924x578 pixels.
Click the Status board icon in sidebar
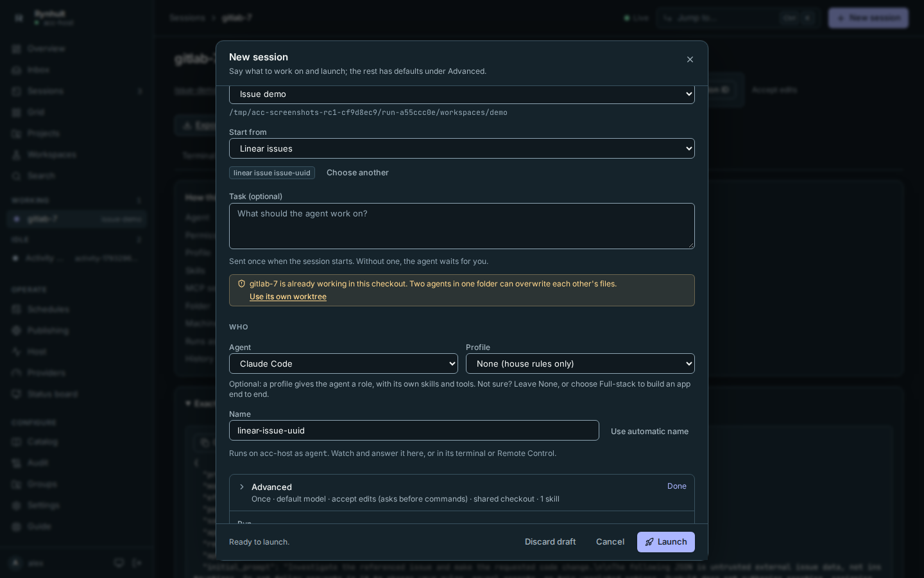point(17,394)
